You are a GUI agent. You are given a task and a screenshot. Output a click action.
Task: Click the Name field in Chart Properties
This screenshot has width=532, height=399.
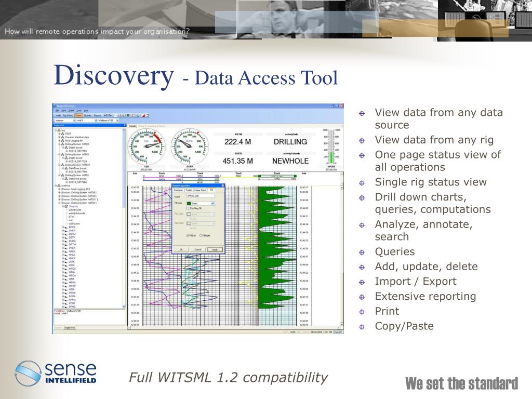(201, 196)
